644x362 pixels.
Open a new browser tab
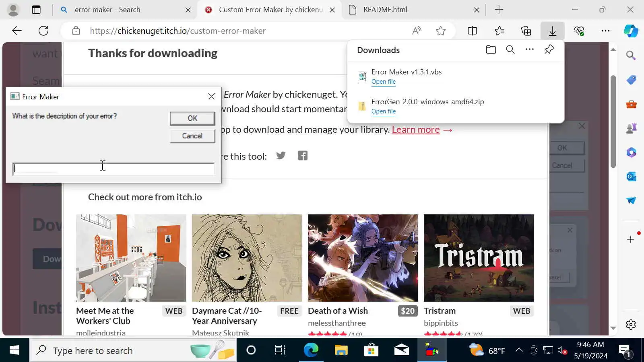point(499,10)
